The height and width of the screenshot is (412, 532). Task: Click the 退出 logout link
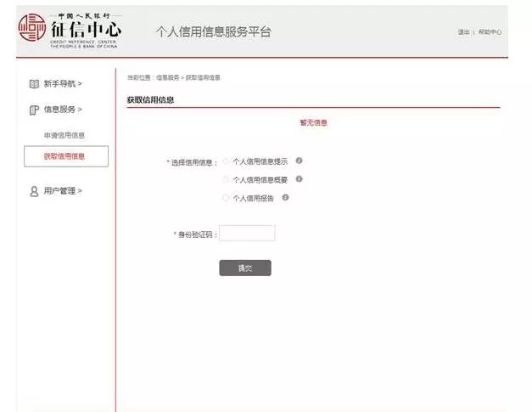[463, 32]
